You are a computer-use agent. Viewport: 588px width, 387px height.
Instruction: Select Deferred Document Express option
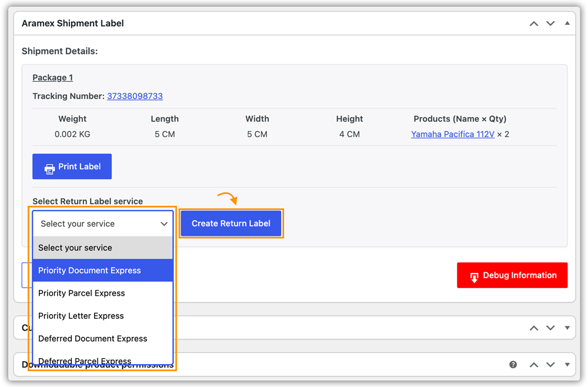[x=103, y=339]
